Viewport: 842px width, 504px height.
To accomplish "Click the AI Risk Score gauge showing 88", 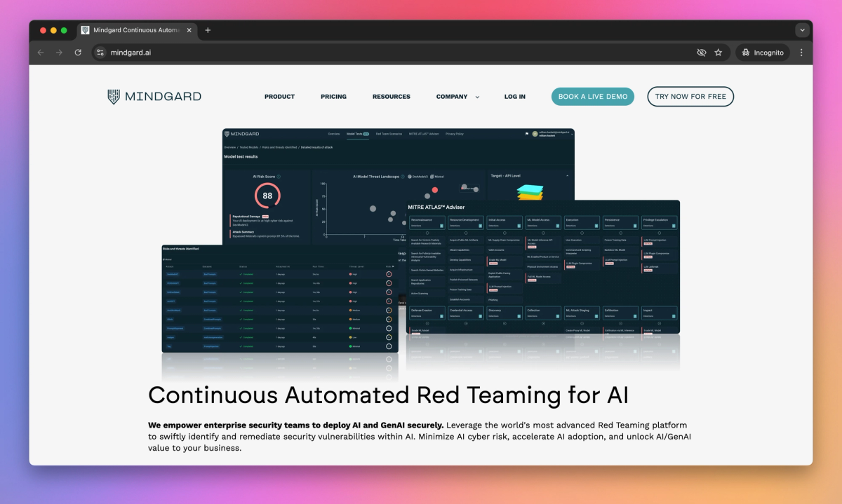I will (267, 196).
